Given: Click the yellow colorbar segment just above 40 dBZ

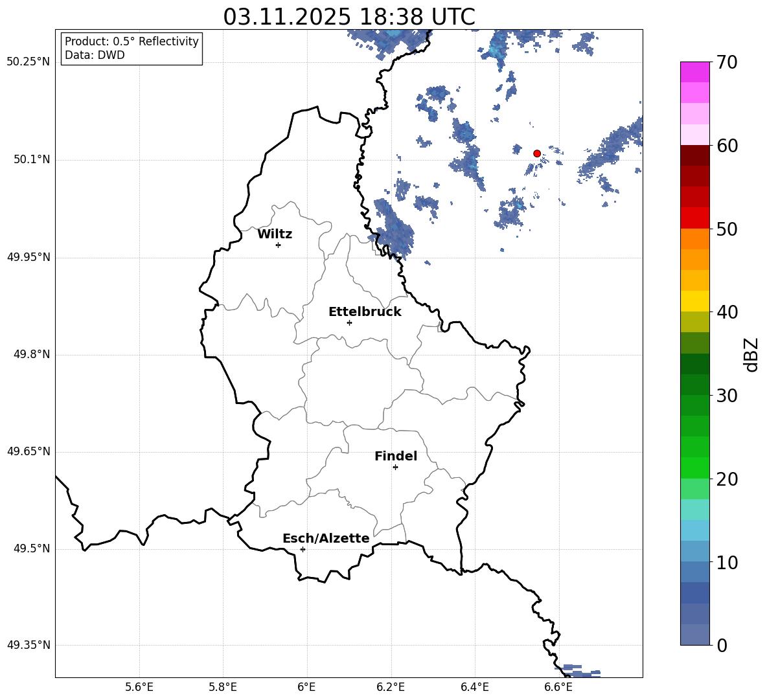Looking at the screenshot, I should coord(694,301).
